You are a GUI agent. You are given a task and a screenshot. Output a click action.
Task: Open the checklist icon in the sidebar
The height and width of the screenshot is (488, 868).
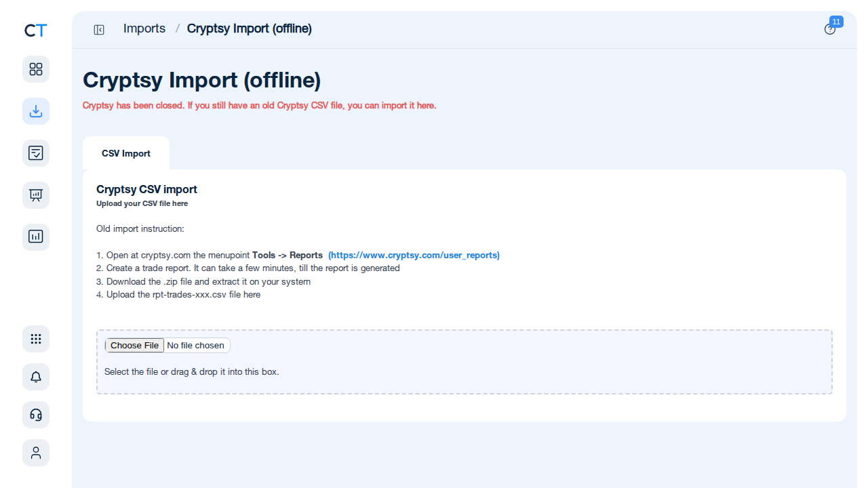point(36,153)
